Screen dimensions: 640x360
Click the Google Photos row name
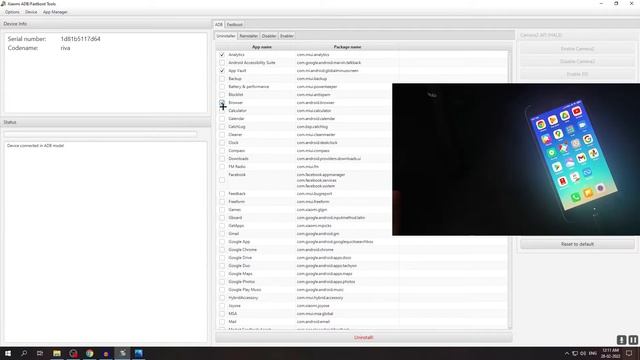pos(242,282)
